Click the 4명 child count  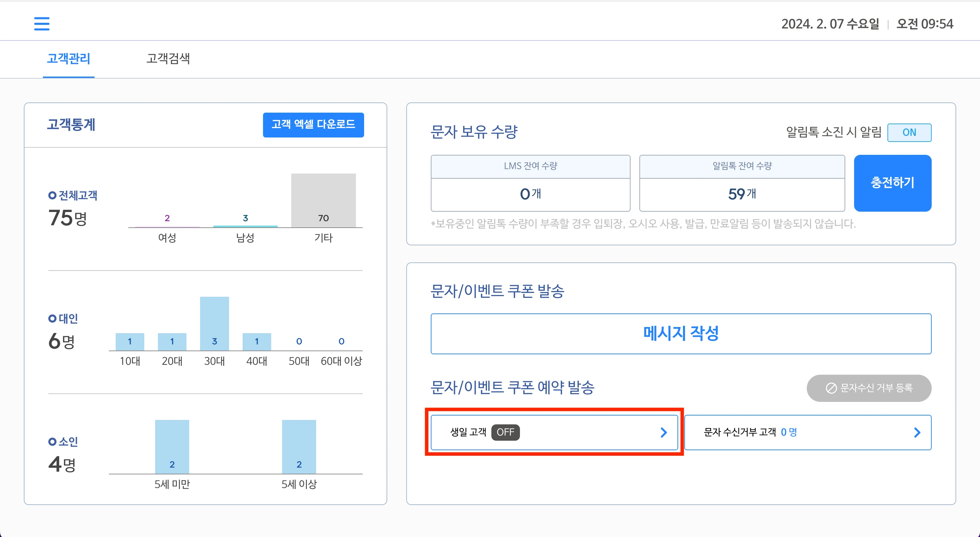pos(62,464)
